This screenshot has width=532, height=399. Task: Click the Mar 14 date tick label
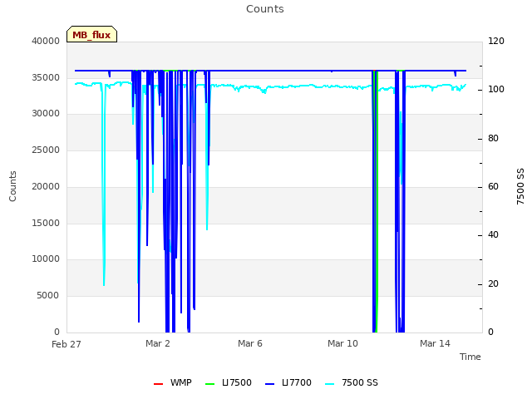tap(435, 343)
